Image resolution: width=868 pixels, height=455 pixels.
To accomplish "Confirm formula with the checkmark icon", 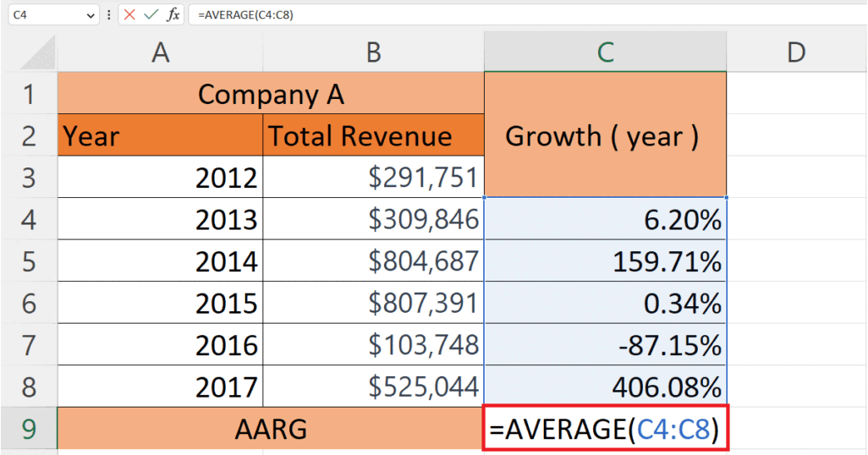I will click(151, 15).
